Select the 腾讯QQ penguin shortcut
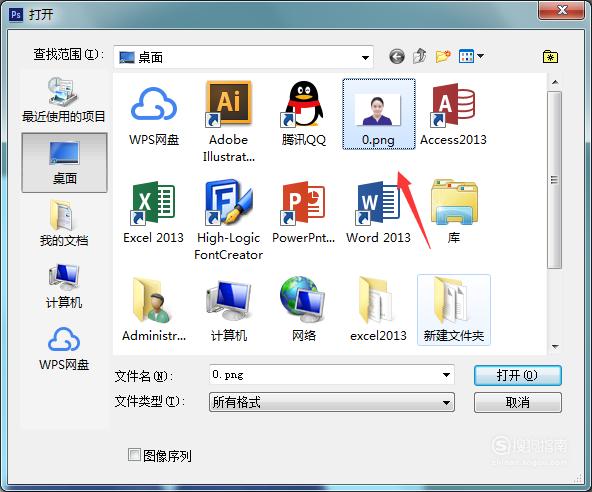Image resolution: width=592 pixels, height=492 pixels. [302, 103]
